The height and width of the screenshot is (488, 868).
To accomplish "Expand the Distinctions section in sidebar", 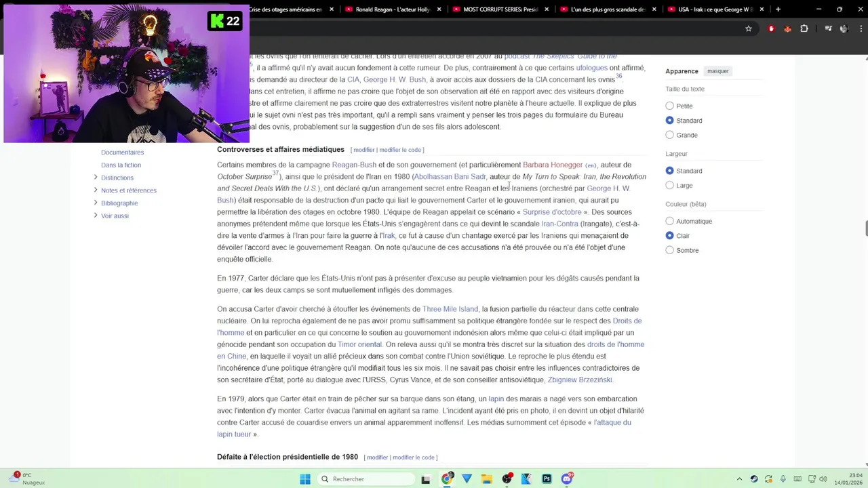I will click(96, 178).
